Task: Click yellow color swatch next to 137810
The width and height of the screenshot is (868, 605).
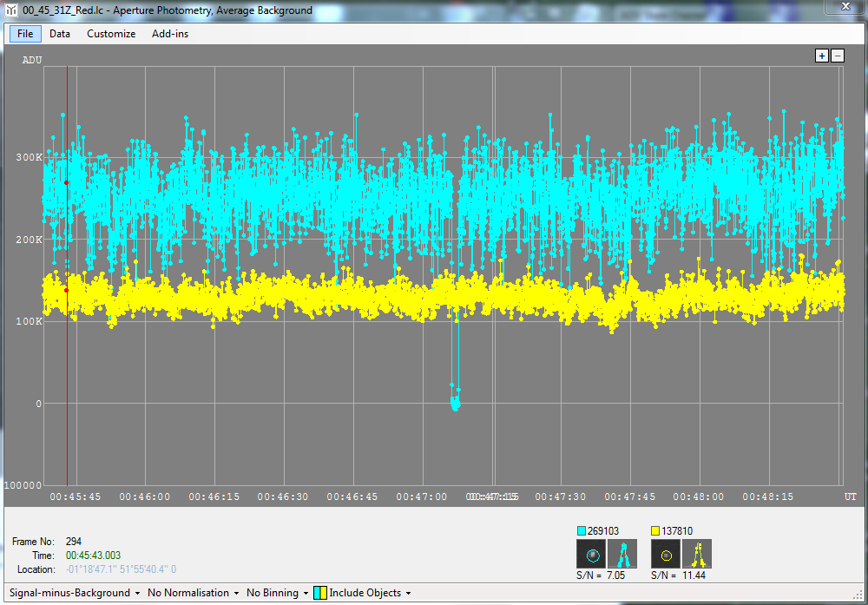Action: [x=655, y=530]
